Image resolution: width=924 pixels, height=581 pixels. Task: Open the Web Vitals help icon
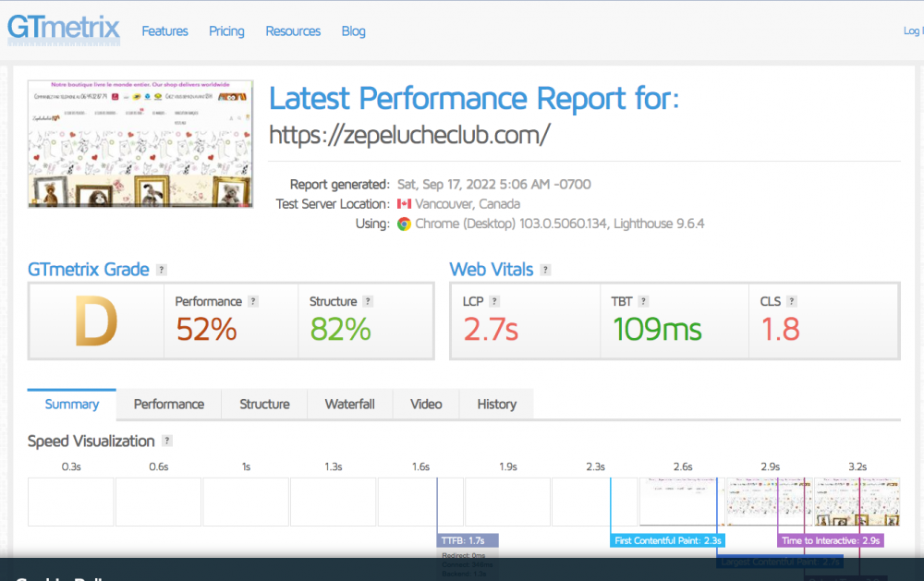(x=543, y=269)
